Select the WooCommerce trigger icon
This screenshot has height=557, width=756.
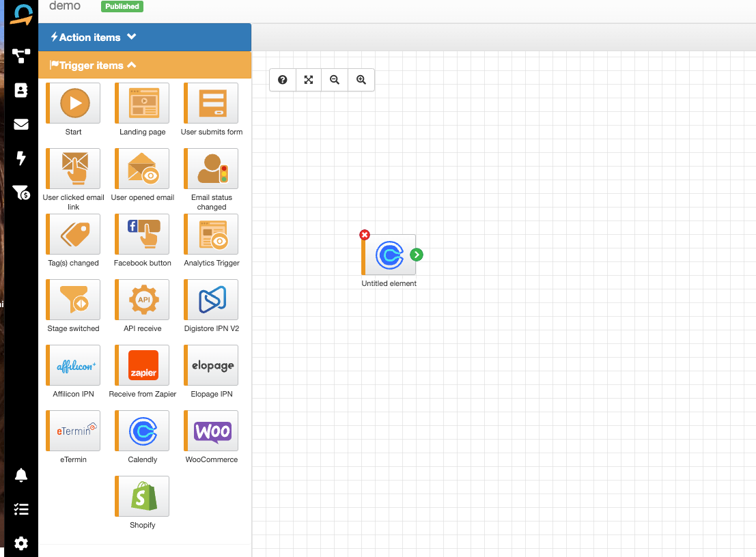(x=212, y=431)
